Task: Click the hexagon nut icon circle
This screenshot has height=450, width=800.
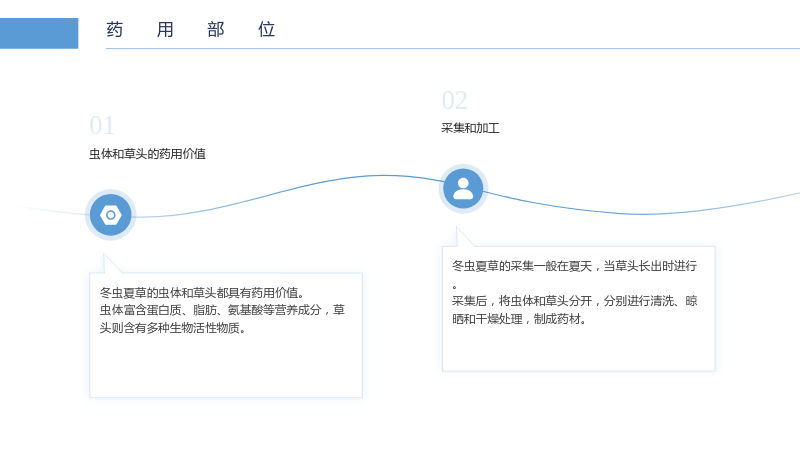Action: tap(111, 215)
